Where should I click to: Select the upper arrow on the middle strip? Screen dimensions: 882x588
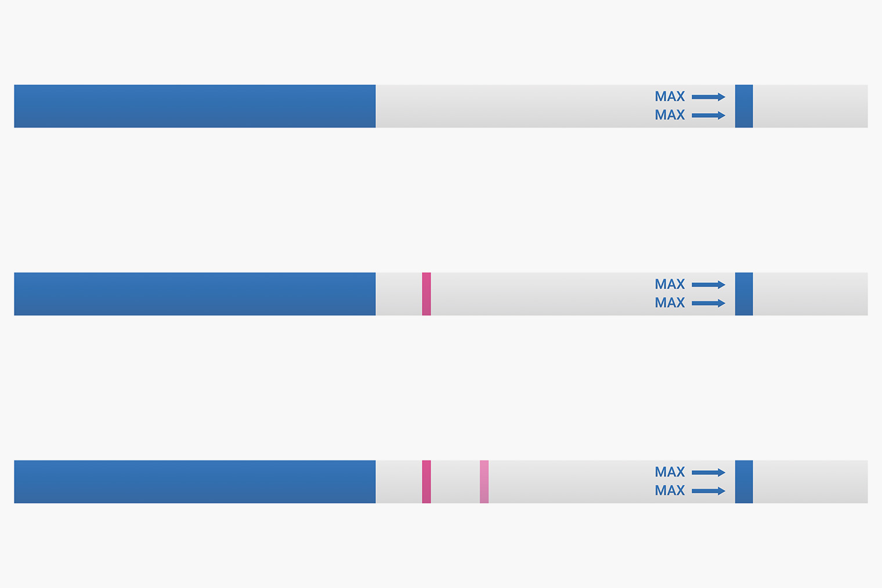(709, 285)
